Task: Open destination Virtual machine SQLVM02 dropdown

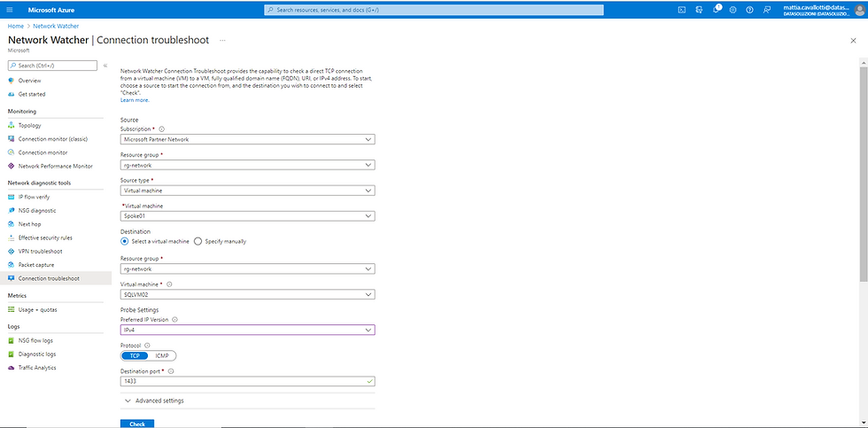Action: click(x=247, y=294)
